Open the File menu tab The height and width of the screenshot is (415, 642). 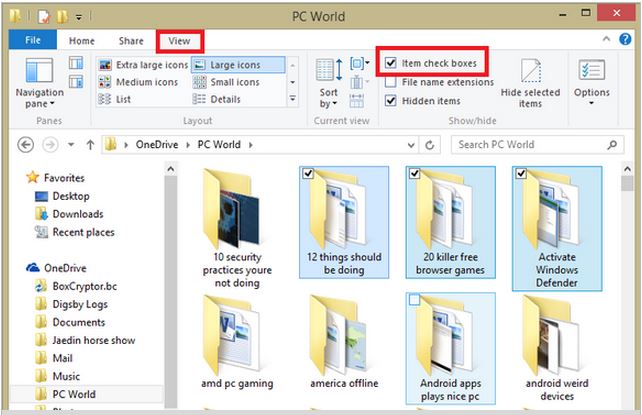33,40
